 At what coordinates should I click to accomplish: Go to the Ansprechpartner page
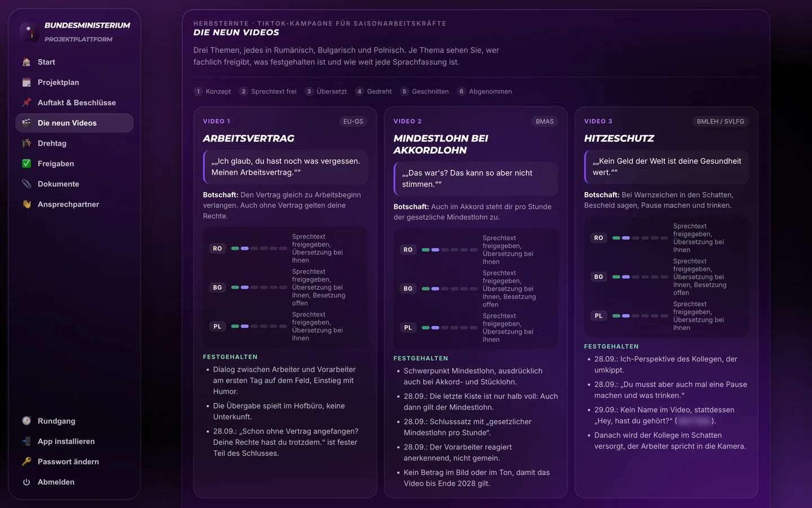[74, 204]
